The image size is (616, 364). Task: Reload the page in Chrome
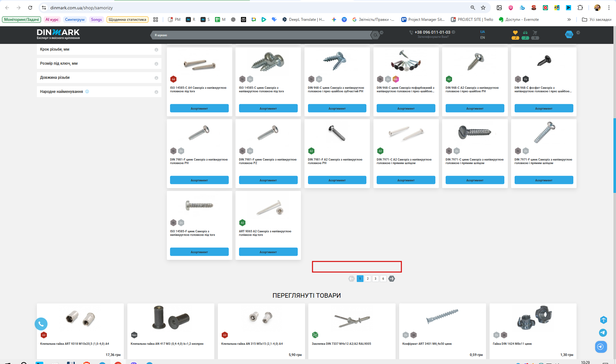pyautogui.click(x=30, y=8)
